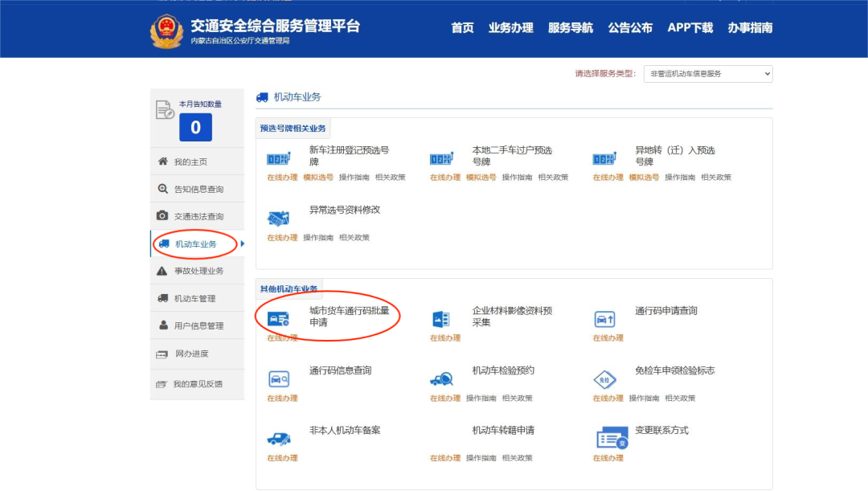Click the 通行码信息查询 icon
The image size is (868, 491).
tap(278, 378)
